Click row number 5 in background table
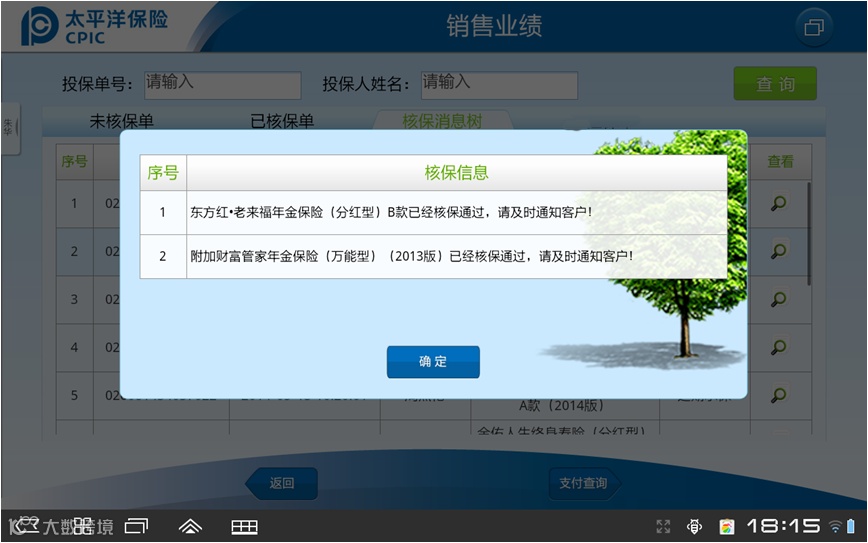 click(74, 395)
